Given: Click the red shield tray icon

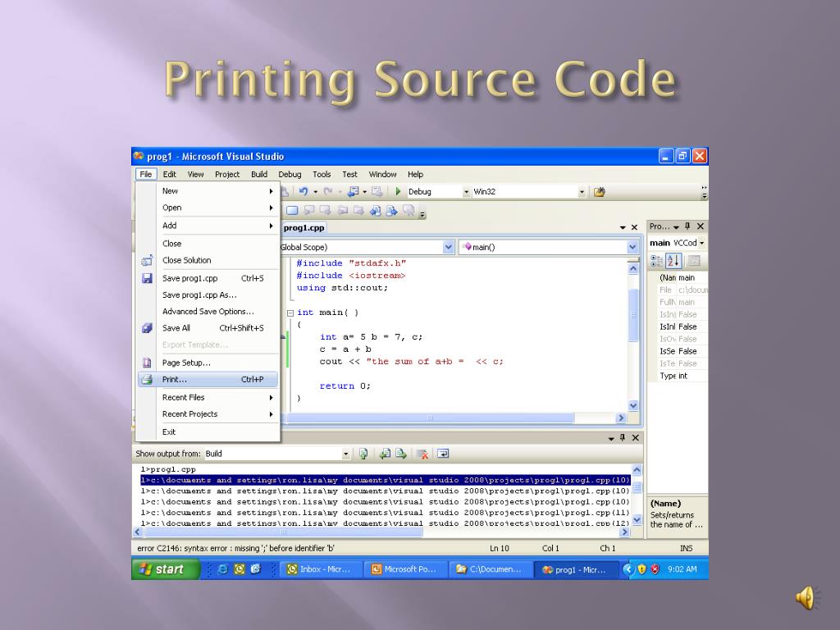Looking at the screenshot, I should 655,569.
